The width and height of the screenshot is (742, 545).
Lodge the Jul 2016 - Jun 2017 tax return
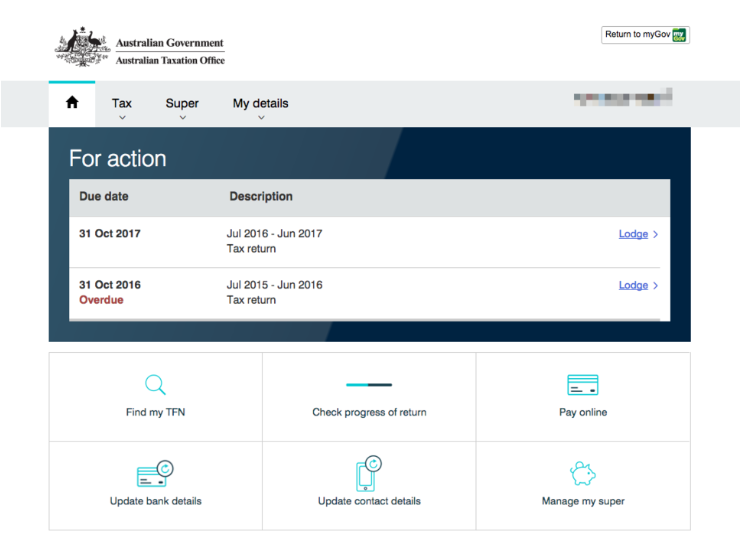633,234
